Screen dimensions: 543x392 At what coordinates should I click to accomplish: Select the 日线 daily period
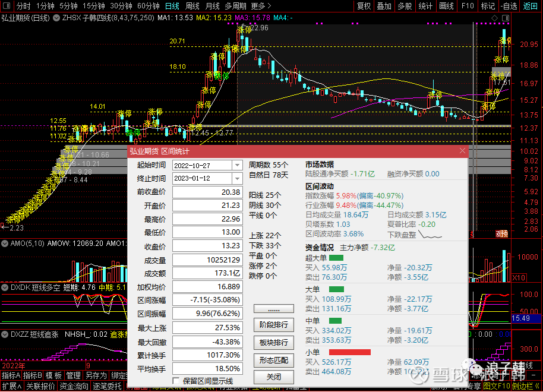tap(172, 6)
